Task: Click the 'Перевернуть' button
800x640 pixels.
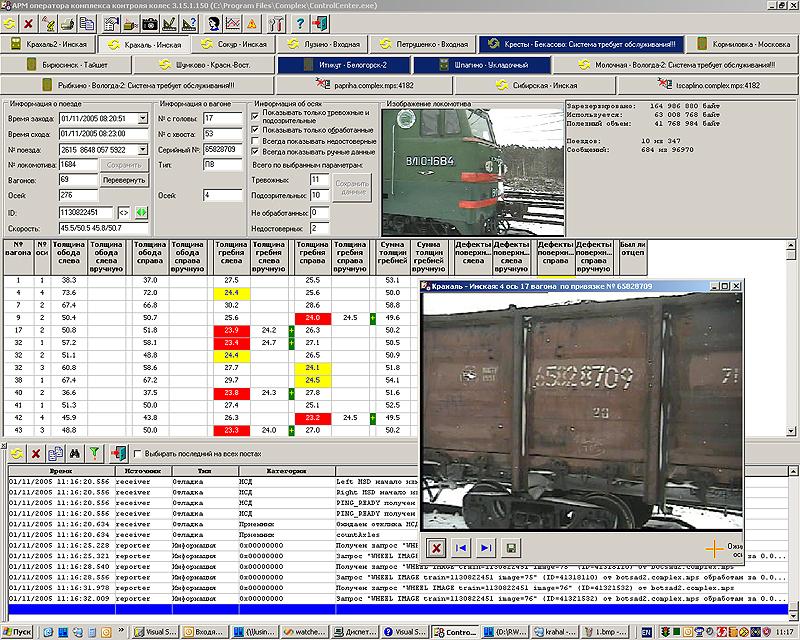Action: tap(124, 180)
